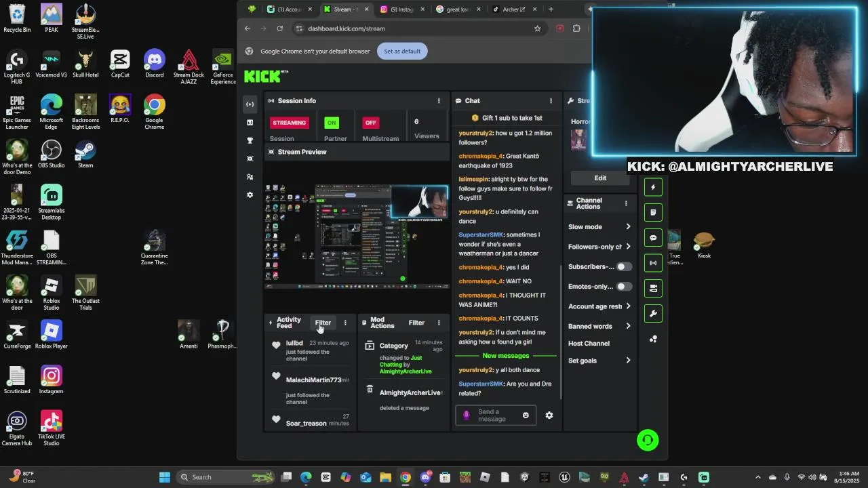Open Channel Actions three-dot menu
Image resolution: width=868 pixels, height=488 pixels.
point(626,203)
